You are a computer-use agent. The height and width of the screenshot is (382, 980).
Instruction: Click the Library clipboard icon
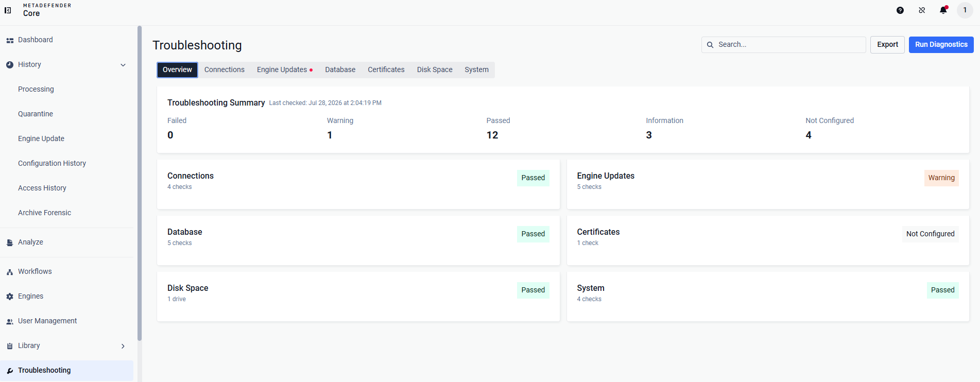tap(10, 346)
